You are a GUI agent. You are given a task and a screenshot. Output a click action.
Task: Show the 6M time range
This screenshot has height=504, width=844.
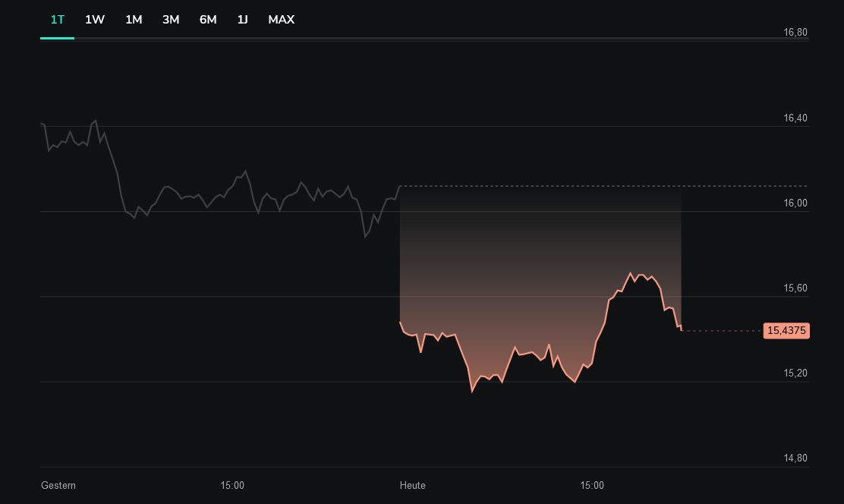[x=208, y=20]
